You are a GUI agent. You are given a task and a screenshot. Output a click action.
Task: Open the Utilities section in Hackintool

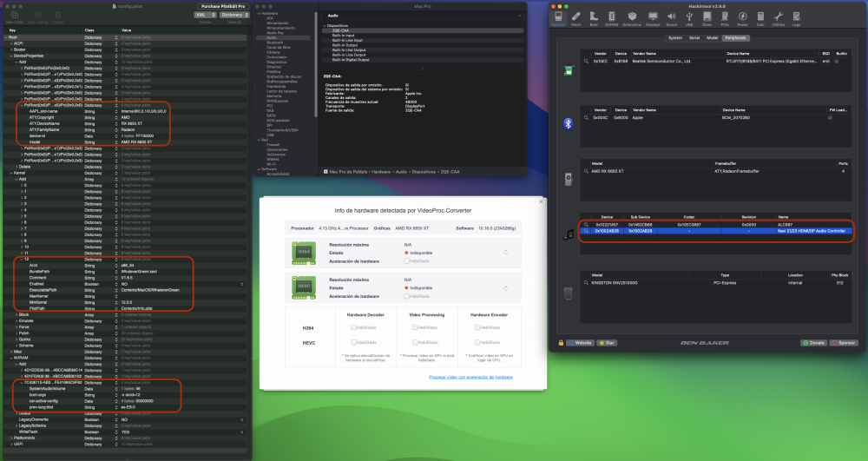[x=779, y=18]
